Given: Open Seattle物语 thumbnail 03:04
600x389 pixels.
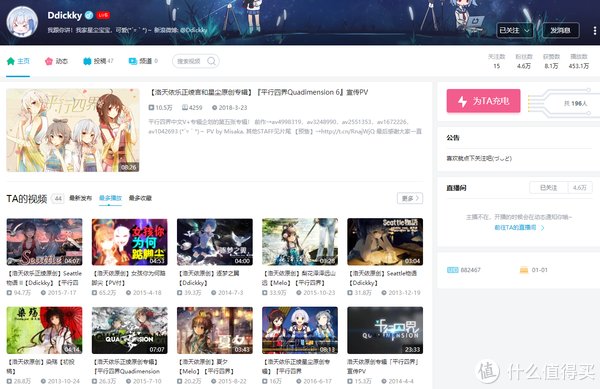Looking at the screenshot, I should 385,242.
